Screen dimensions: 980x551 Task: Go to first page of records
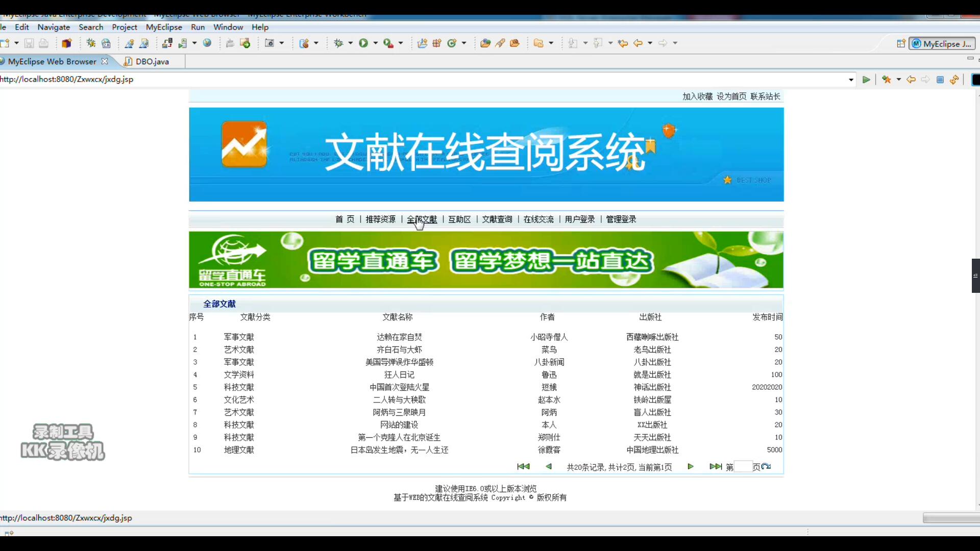(x=523, y=466)
